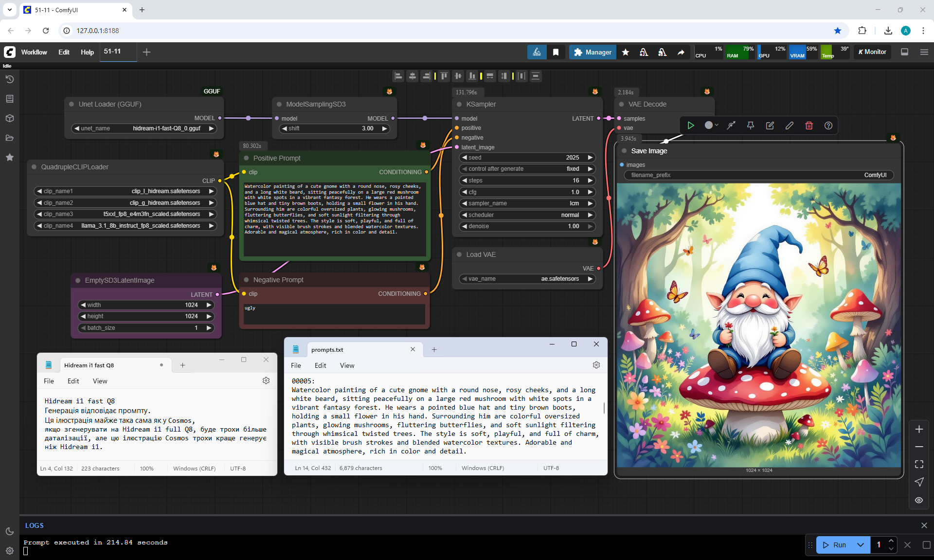Click the red delete node icon
Image resolution: width=934 pixels, height=560 pixels.
tap(809, 126)
